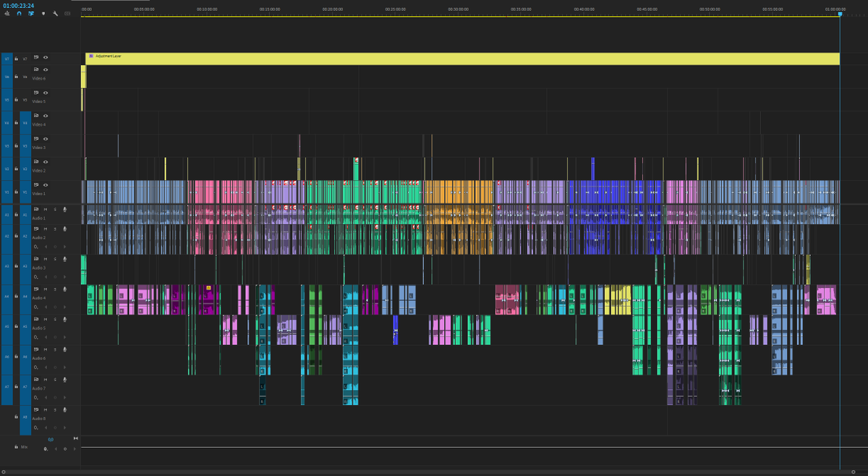Open Timeline Display Settings wrench

[x=55, y=13]
